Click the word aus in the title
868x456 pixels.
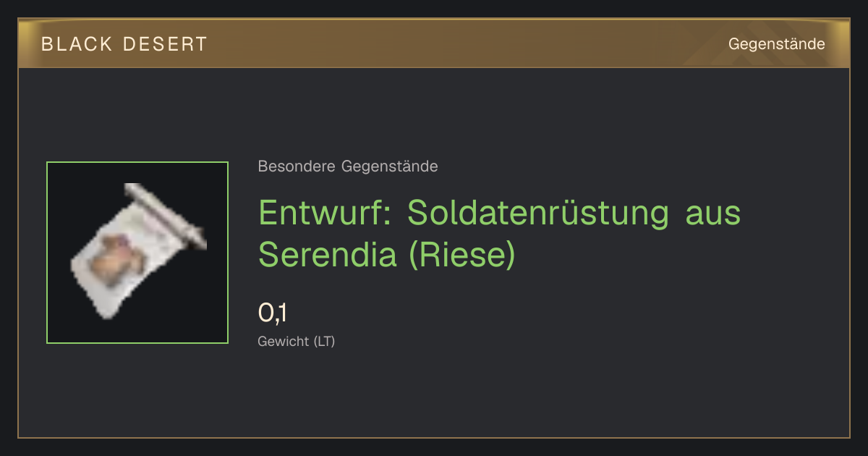[x=713, y=214]
